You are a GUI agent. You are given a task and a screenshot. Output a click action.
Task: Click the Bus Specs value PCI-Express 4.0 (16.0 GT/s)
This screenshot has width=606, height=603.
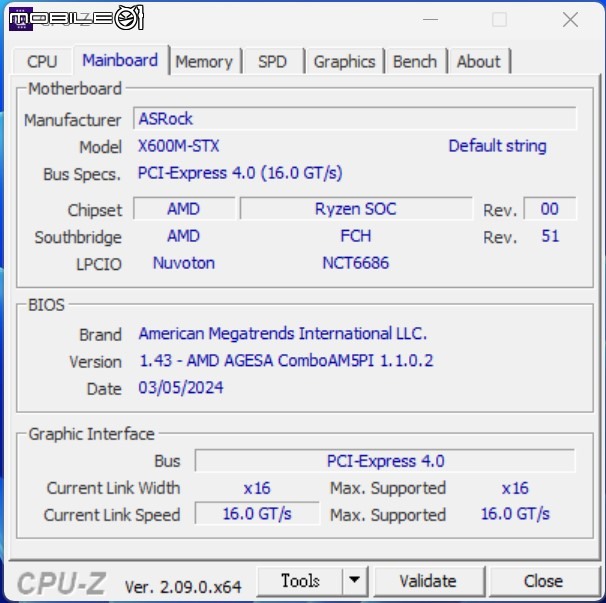tap(240, 173)
